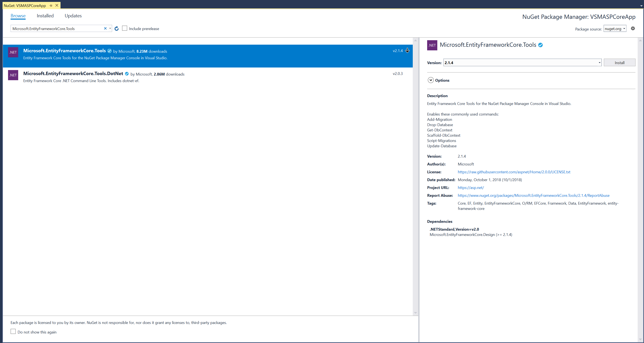Switch to the Installed tab

[x=45, y=16]
